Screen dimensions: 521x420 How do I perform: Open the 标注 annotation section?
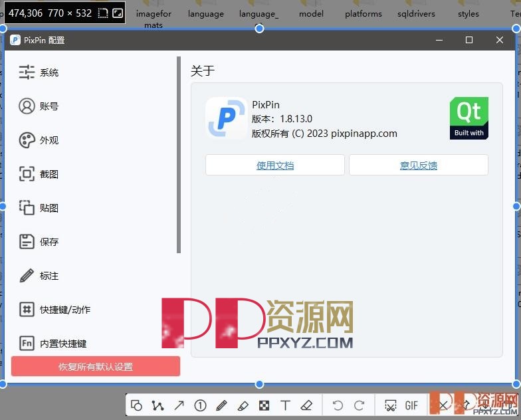[x=39, y=276]
